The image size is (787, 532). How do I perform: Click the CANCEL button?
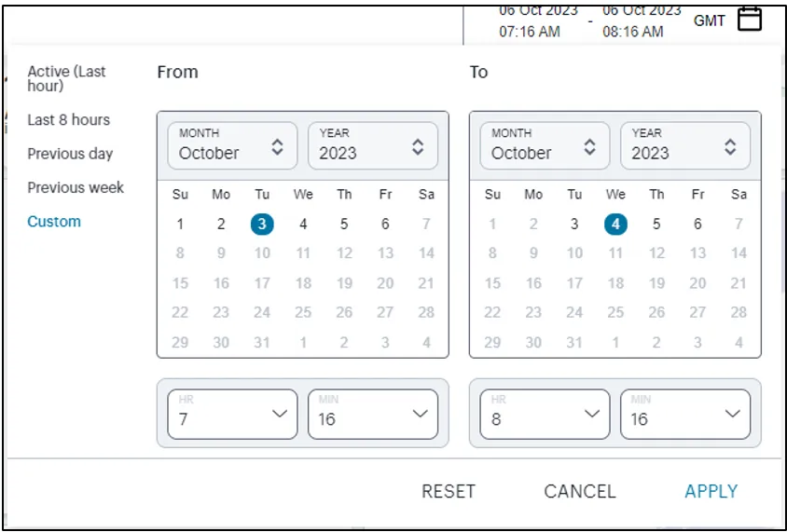click(x=580, y=491)
